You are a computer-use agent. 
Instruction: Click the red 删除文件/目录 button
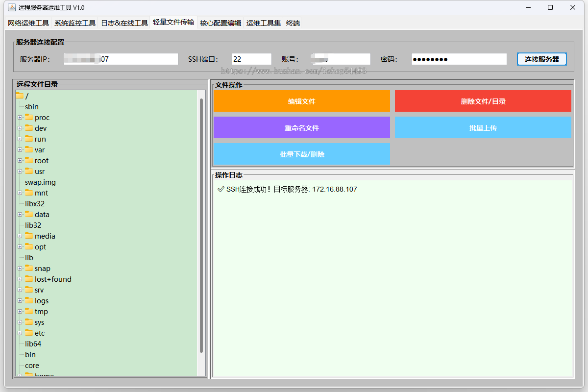(483, 101)
